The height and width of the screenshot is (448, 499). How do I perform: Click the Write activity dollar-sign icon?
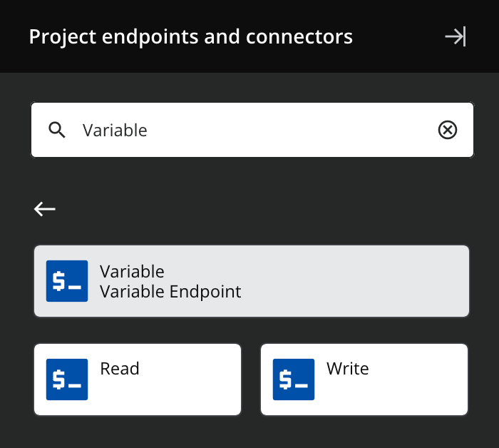pyautogui.click(x=294, y=380)
